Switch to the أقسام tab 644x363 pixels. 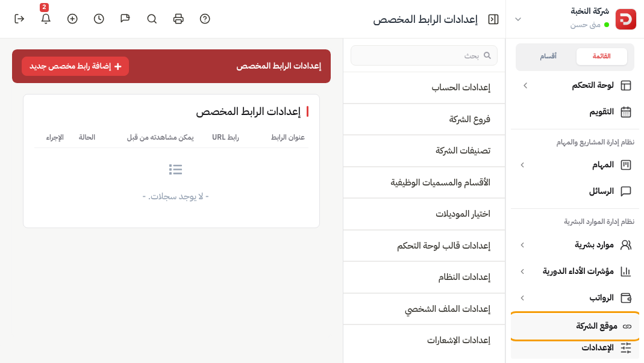point(548,56)
